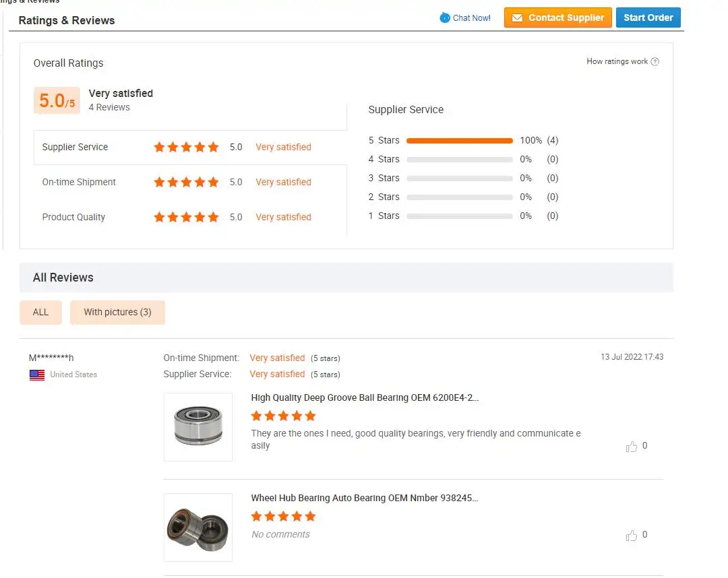Select the Supplier Service rating row
Screen dimensions: 728x578
190,148
